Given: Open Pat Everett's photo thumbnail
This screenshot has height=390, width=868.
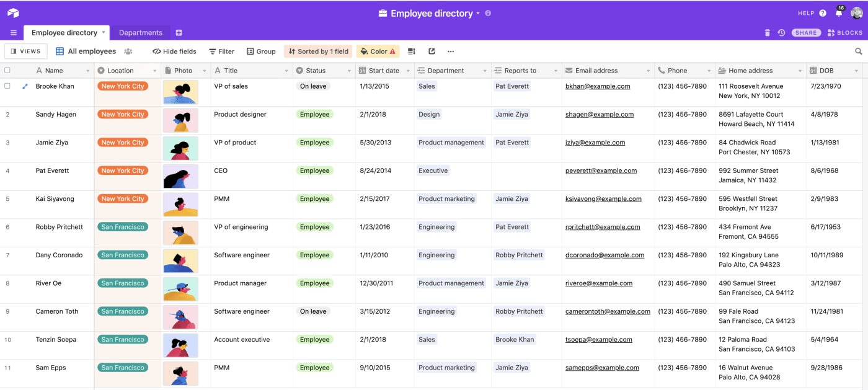Looking at the screenshot, I should 180,176.
